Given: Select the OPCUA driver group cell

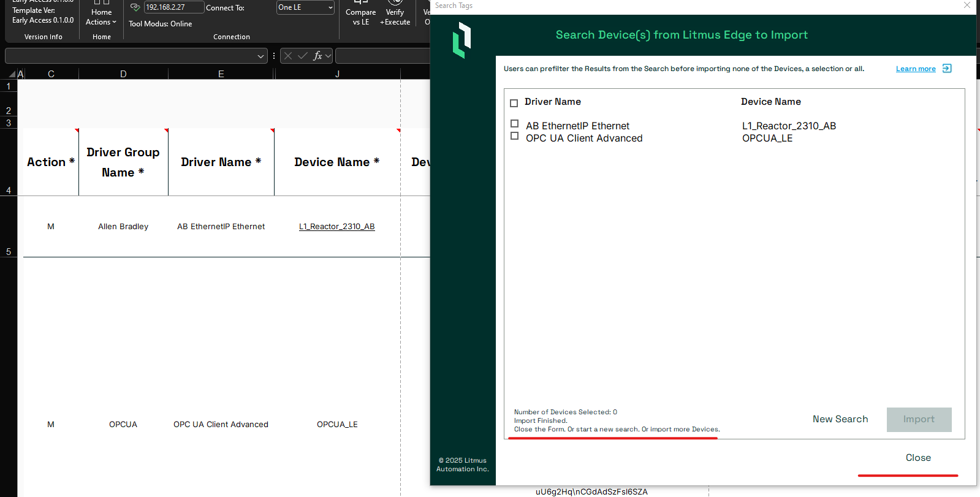Looking at the screenshot, I should pos(123,424).
